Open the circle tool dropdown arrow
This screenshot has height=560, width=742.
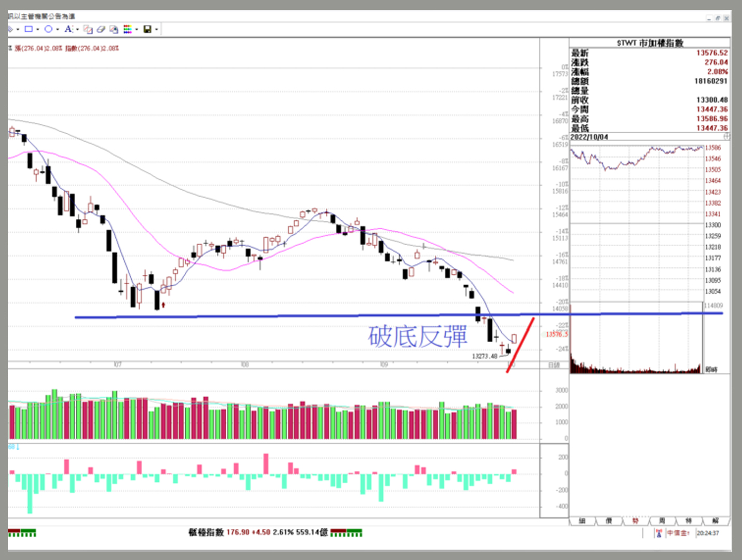click(x=57, y=30)
